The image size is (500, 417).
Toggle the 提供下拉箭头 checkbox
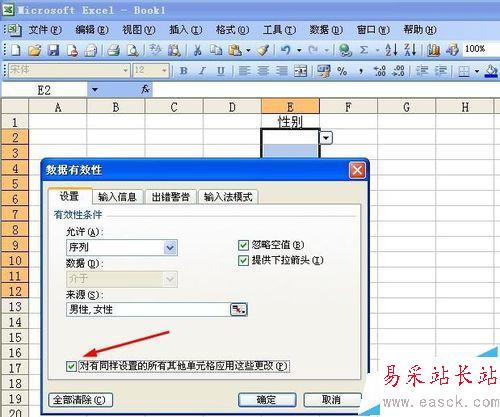[243, 261]
